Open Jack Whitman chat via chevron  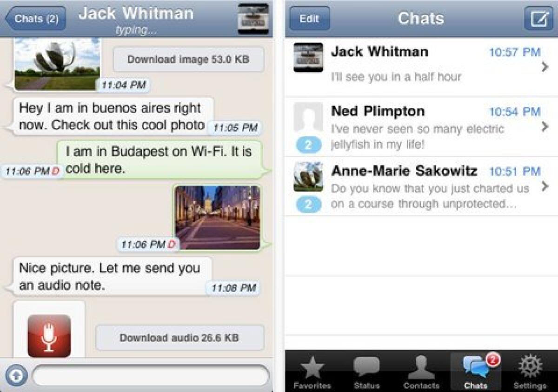pos(545,67)
